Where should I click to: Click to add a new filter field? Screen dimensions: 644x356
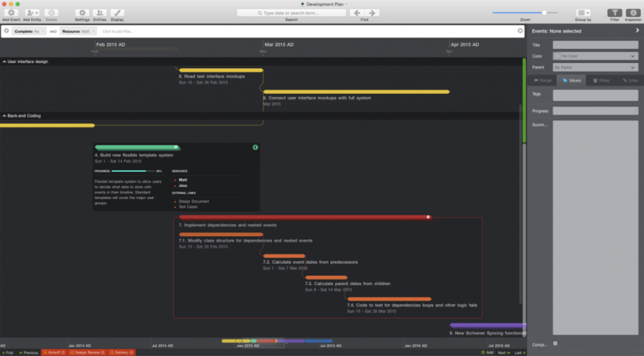click(118, 31)
